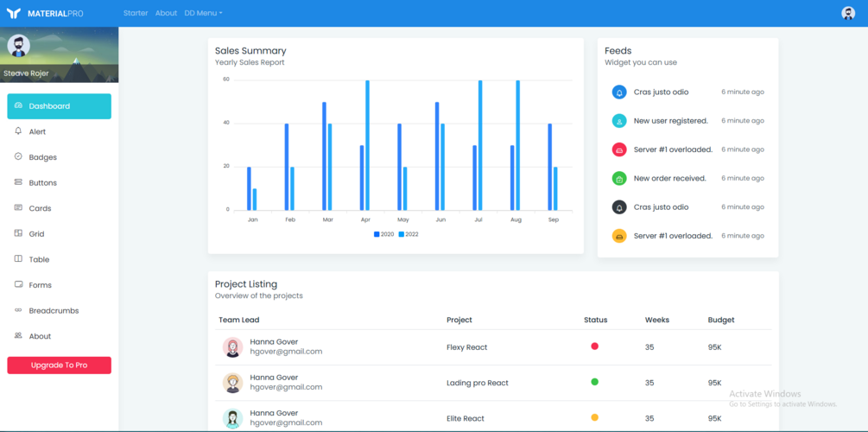Click the New user registered feed text
This screenshot has height=432, width=868.
pos(671,121)
